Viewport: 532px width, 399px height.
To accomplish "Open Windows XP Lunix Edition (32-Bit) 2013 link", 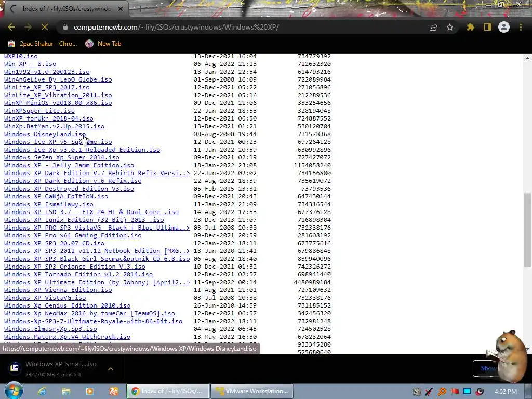I will 84,220.
